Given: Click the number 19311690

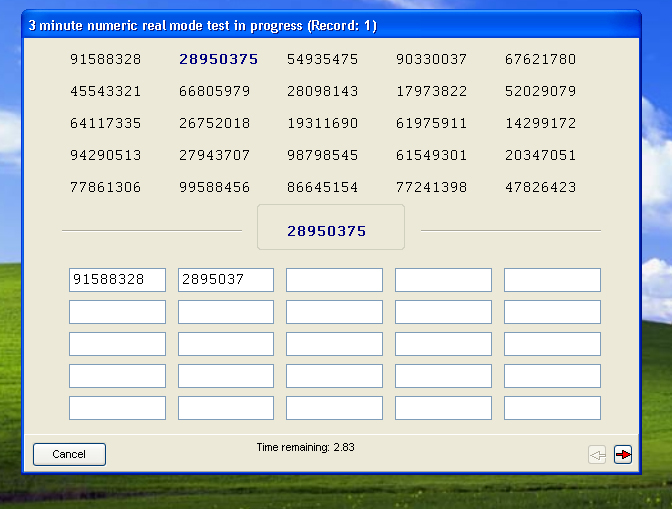Looking at the screenshot, I should click(323, 123).
